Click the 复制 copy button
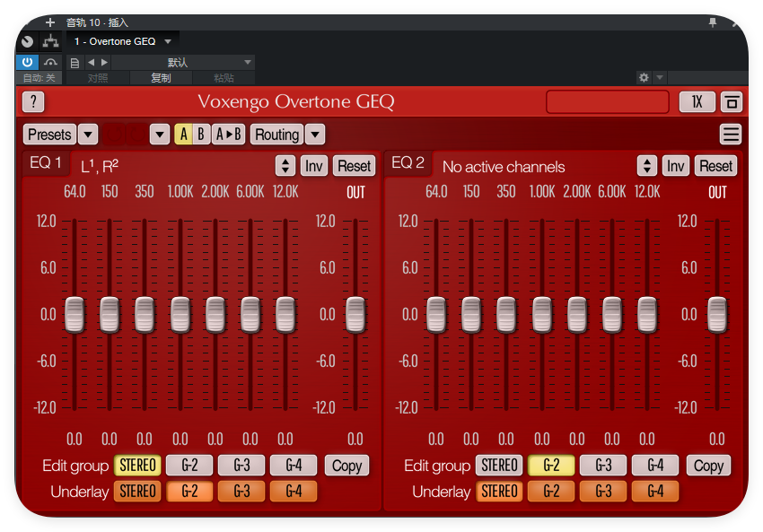Image resolution: width=763 pixels, height=532 pixels. (x=161, y=78)
